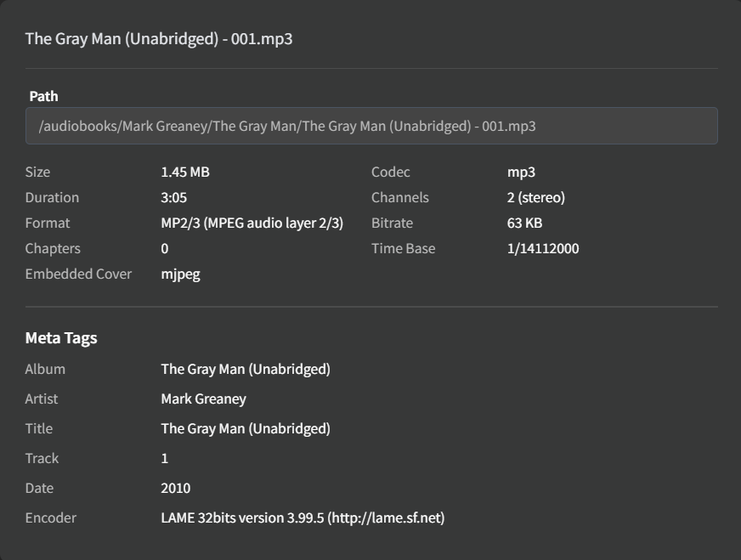Select the Duration value '3:05'
741x560 pixels.
point(174,197)
